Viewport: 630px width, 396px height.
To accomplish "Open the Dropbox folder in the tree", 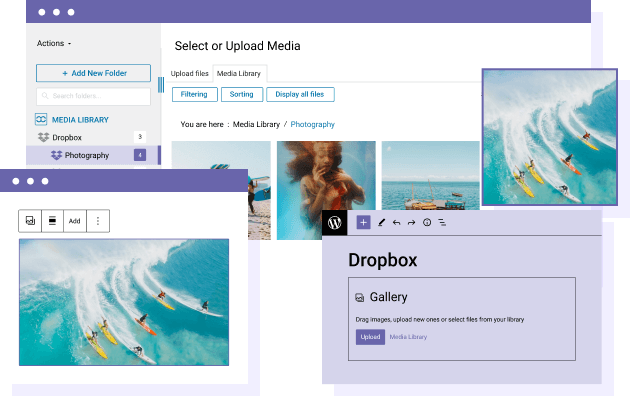I will tap(67, 137).
